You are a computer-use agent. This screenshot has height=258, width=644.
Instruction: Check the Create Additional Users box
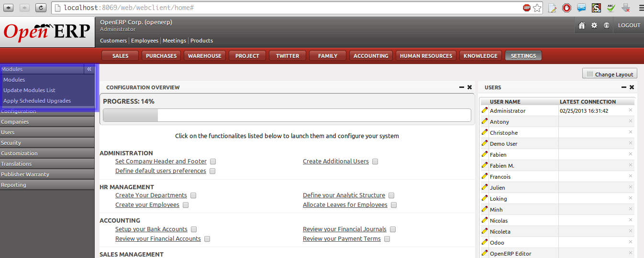(375, 161)
